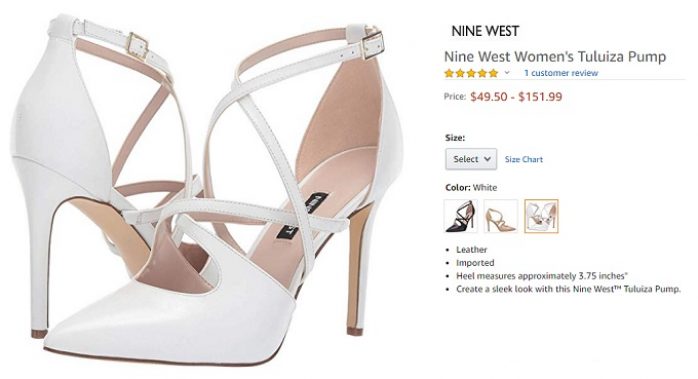Choose the black pump color swatch
This screenshot has height=379, width=698.
[x=461, y=216]
